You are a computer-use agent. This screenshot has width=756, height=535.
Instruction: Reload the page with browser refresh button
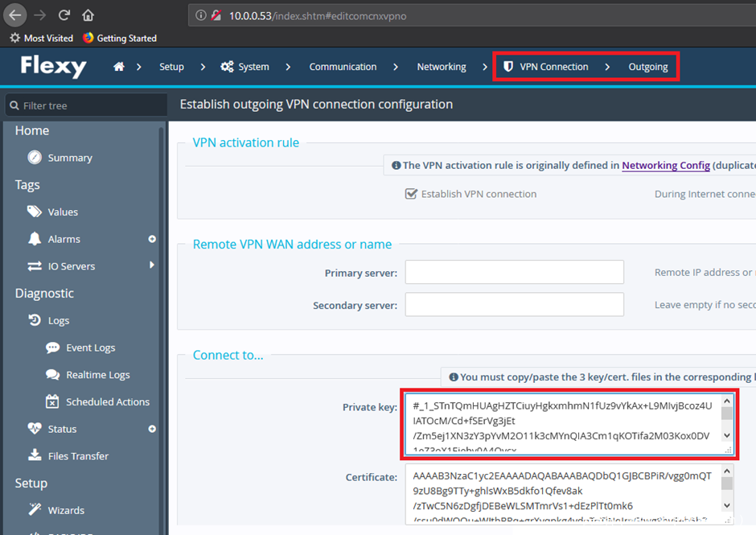(x=64, y=14)
